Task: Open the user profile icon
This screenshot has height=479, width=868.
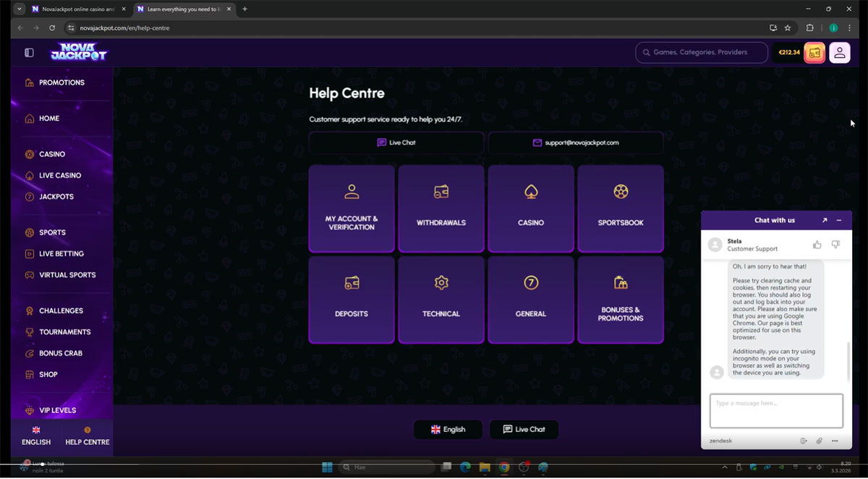Action: pos(839,53)
